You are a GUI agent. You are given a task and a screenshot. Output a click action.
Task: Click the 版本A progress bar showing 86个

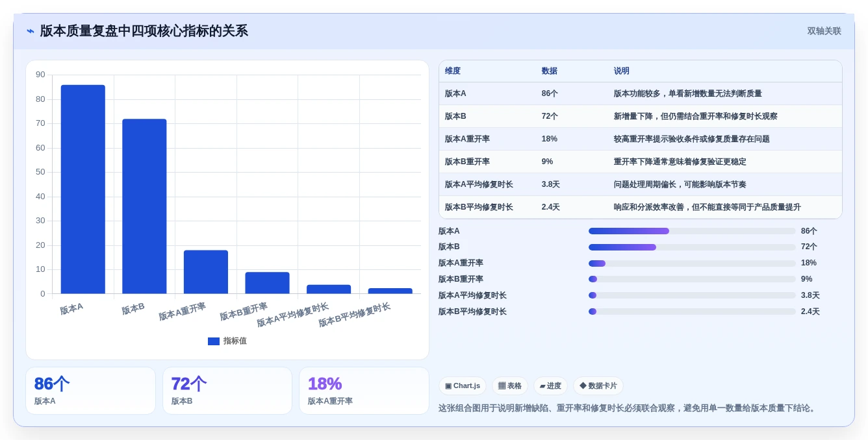[x=692, y=231]
